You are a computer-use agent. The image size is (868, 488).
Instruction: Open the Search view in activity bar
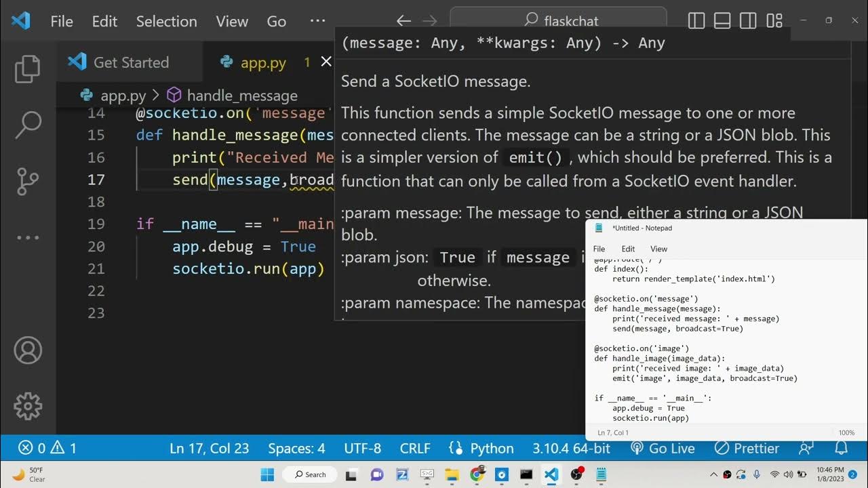pos(28,125)
